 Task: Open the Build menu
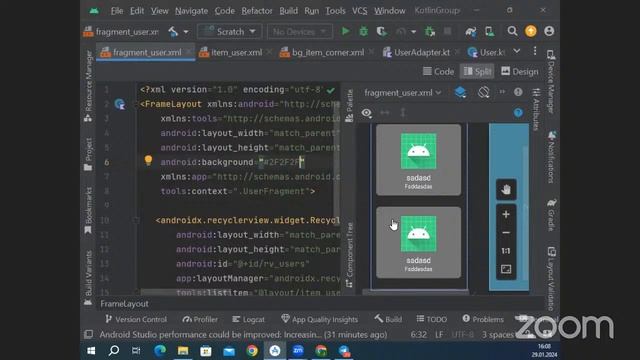(288, 11)
